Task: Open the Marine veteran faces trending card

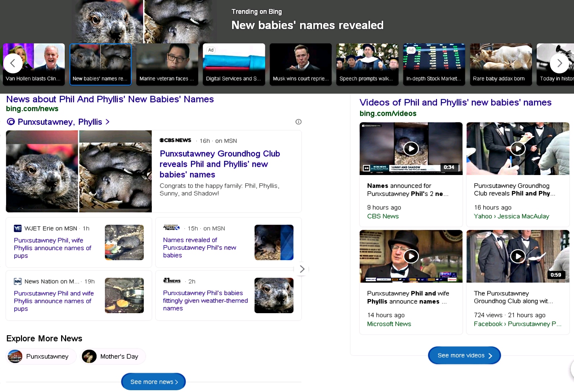Action: click(x=167, y=64)
